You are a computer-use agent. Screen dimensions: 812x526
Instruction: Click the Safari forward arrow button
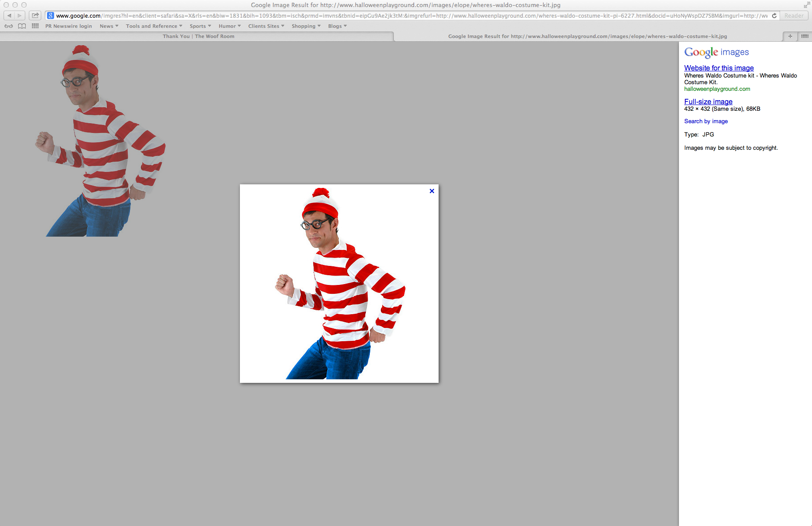20,16
